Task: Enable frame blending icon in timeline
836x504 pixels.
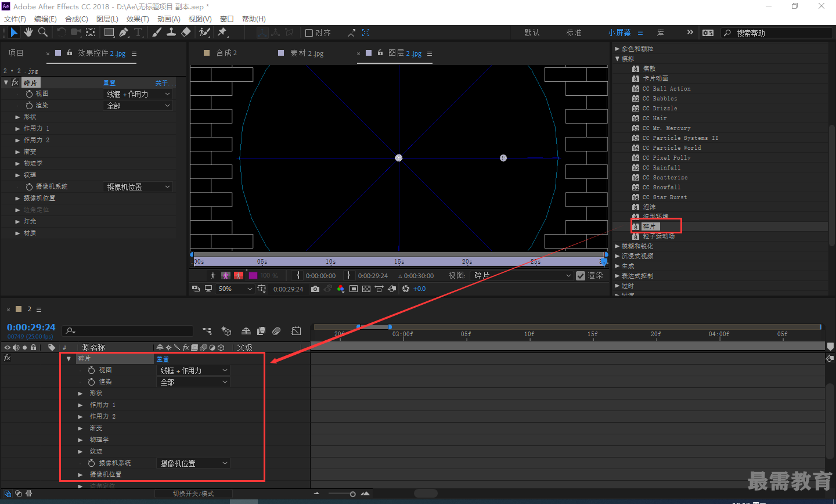Action: pos(261,331)
